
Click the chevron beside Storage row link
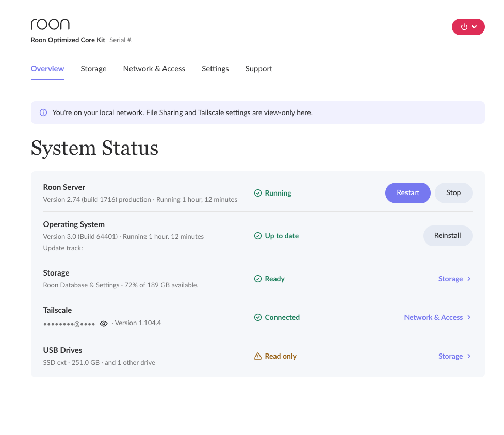pyautogui.click(x=469, y=279)
